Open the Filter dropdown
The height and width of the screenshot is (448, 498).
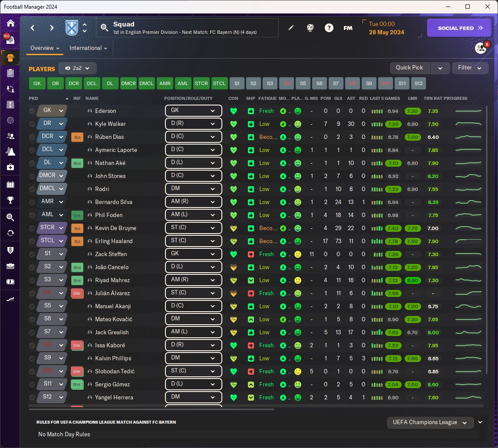click(470, 68)
